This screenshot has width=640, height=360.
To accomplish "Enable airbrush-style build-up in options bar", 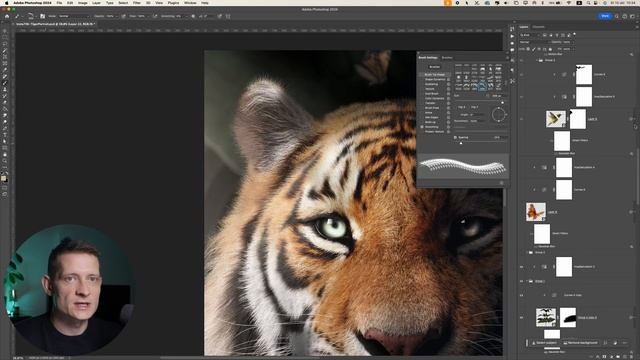I will [x=155, y=16].
